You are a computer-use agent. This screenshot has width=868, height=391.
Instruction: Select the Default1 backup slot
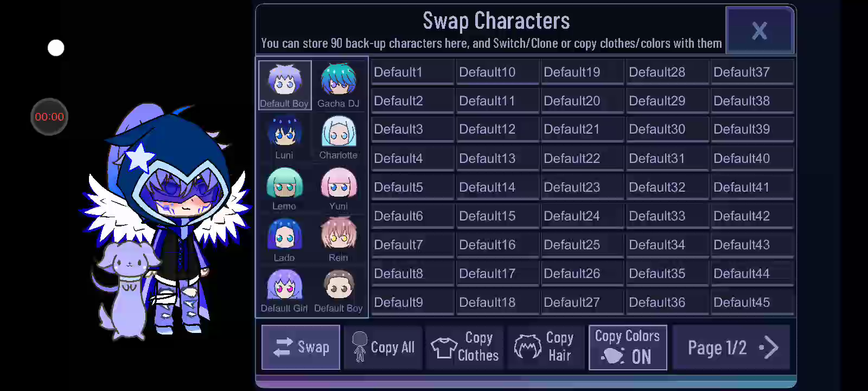[412, 72]
